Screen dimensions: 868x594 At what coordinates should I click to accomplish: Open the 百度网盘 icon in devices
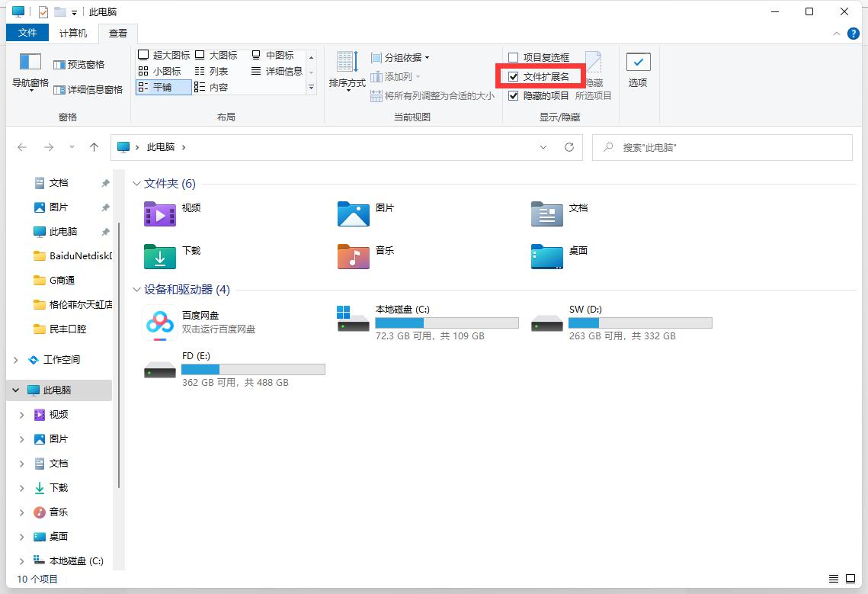click(160, 323)
